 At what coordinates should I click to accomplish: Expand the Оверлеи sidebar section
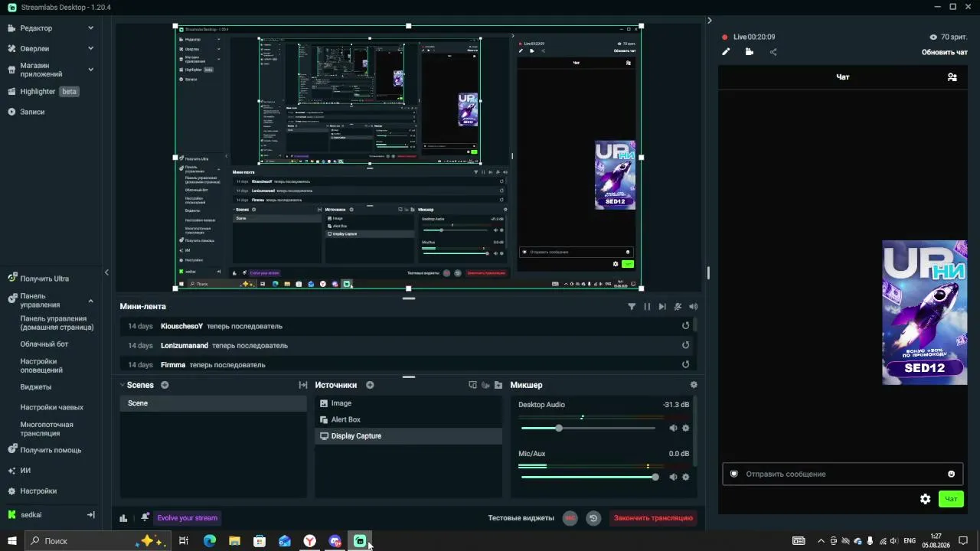(x=90, y=48)
